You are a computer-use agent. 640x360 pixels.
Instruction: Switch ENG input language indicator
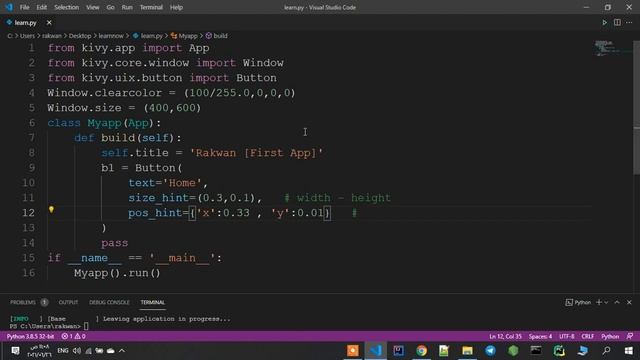tap(62, 351)
